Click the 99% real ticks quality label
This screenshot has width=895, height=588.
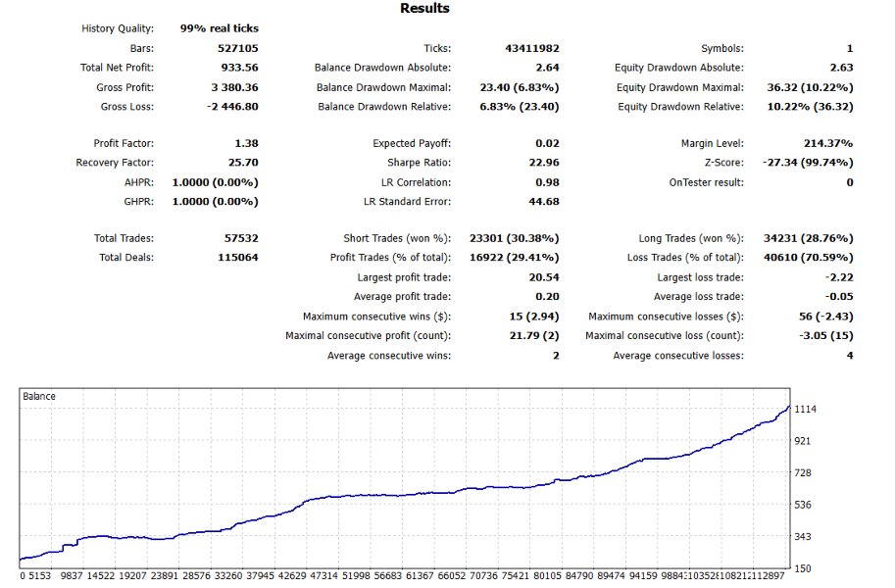pyautogui.click(x=218, y=27)
